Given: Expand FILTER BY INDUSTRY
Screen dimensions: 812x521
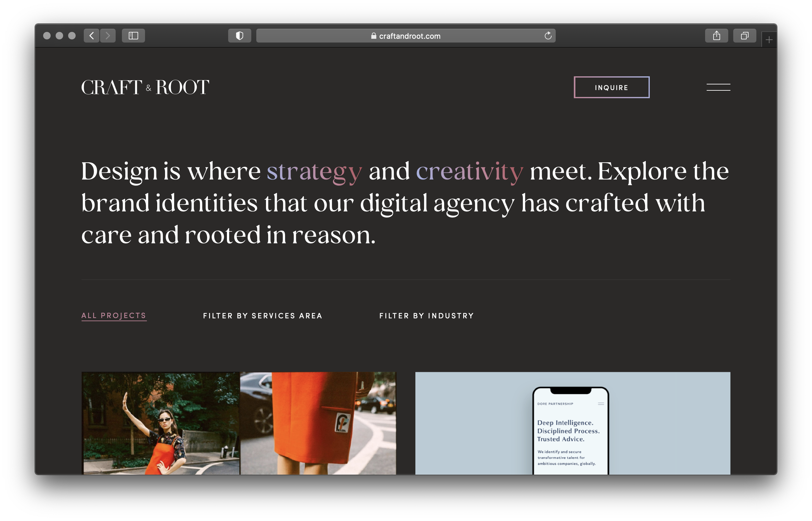Looking at the screenshot, I should pos(426,316).
